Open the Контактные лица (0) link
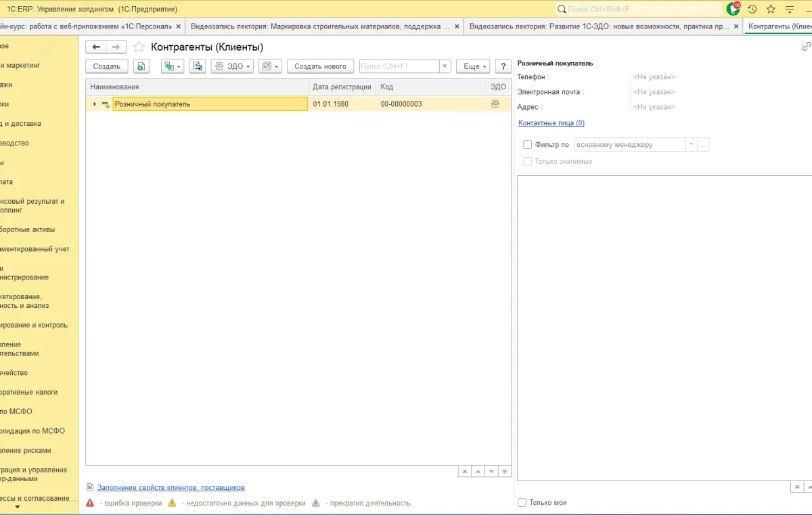Viewport: 812px width, 515px height. [551, 123]
